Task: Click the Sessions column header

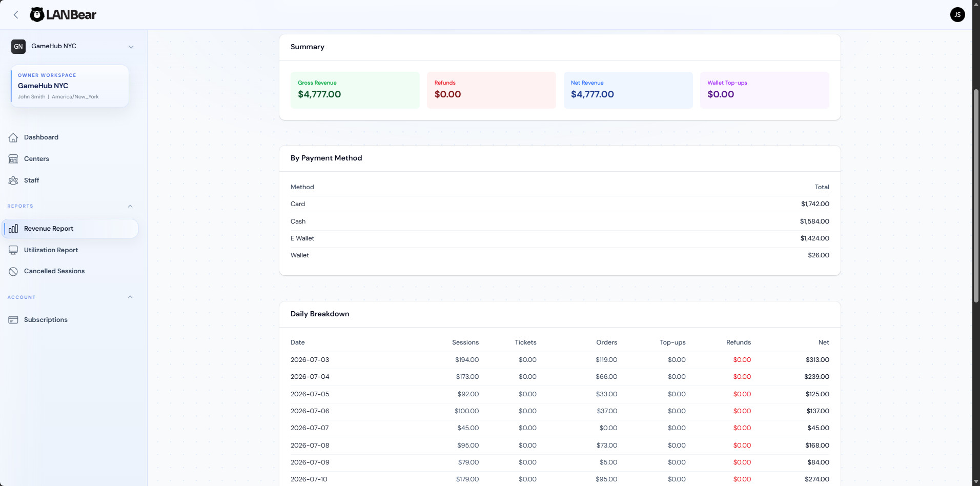Action: click(465, 342)
